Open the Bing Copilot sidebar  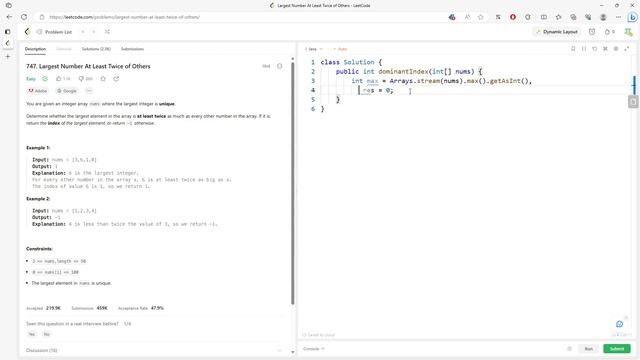click(x=632, y=17)
